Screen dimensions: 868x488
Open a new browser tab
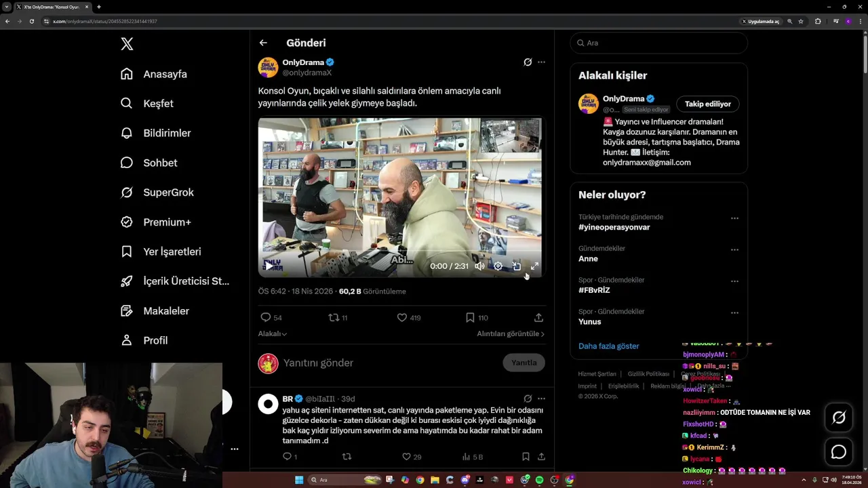tap(98, 7)
